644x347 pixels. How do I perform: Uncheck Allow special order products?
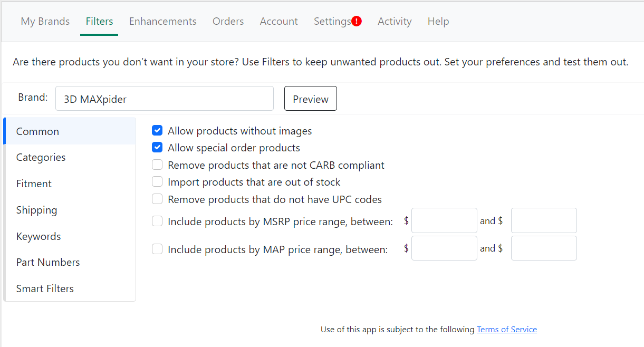tap(157, 148)
